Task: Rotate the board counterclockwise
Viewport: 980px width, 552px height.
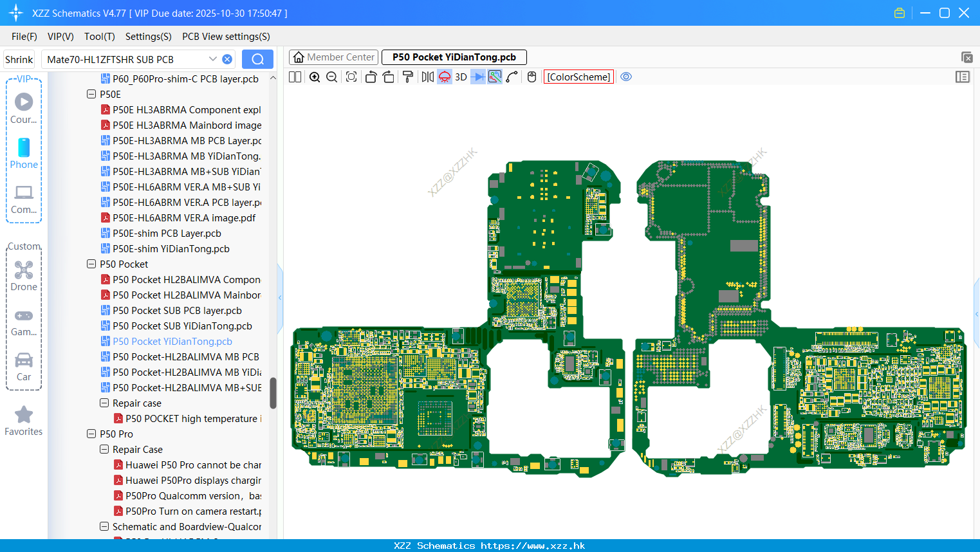Action: [371, 77]
